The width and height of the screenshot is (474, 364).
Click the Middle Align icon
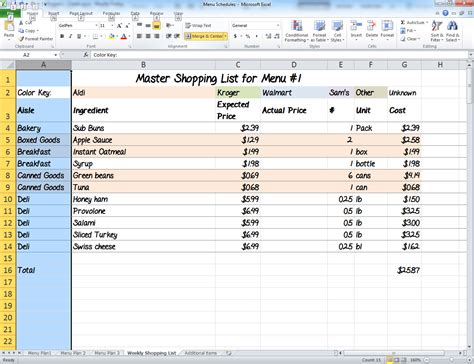(148, 25)
